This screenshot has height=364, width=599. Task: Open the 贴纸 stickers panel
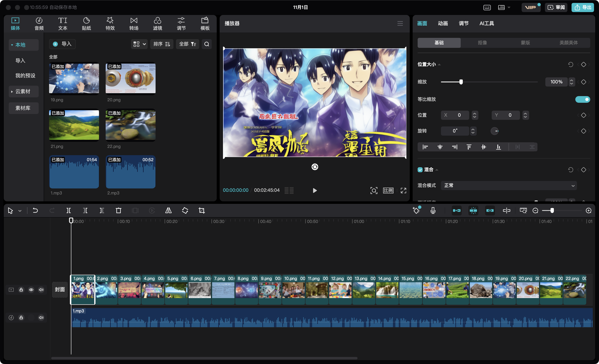coord(86,24)
